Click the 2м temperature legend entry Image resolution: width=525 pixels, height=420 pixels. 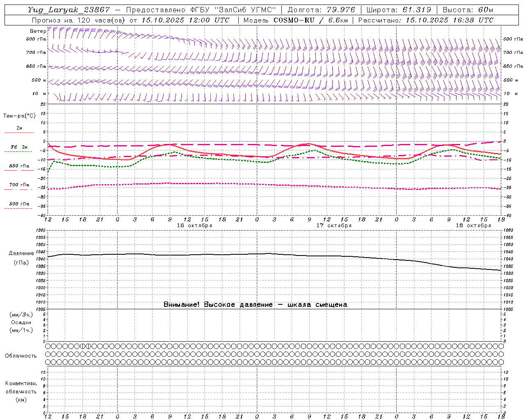(19, 129)
